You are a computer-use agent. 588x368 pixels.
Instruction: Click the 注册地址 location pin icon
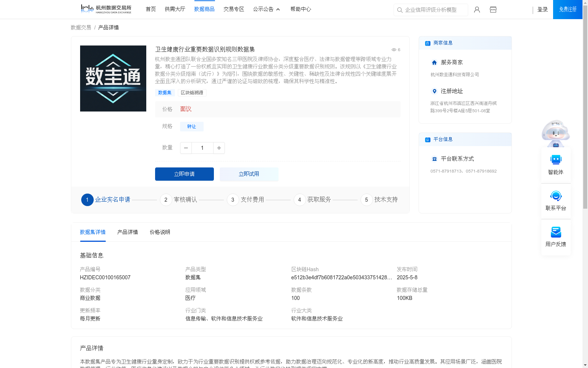click(x=434, y=91)
